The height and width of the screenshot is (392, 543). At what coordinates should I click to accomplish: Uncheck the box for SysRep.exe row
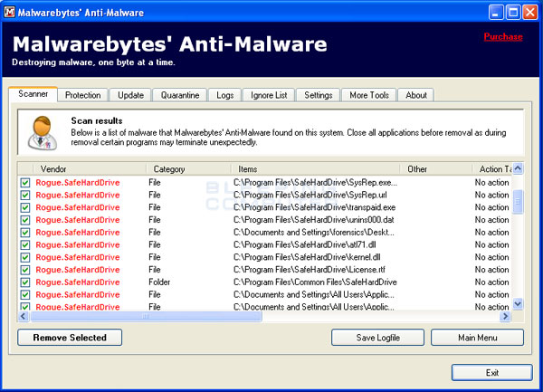(25, 183)
